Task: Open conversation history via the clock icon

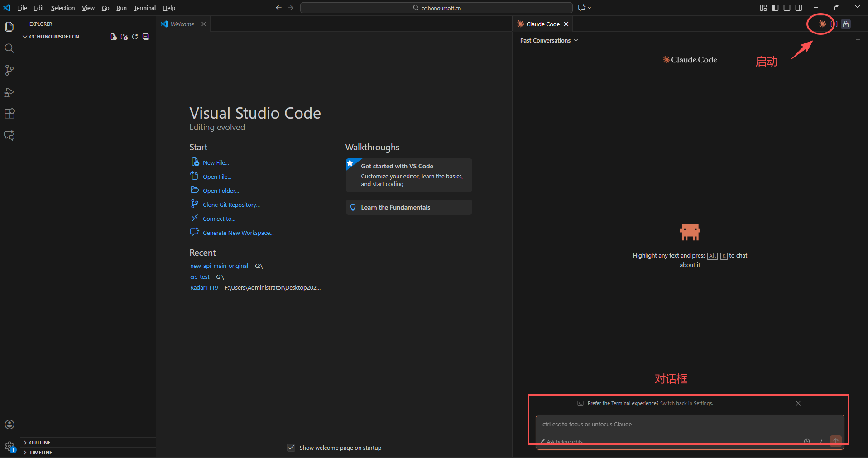Action: pos(807,441)
